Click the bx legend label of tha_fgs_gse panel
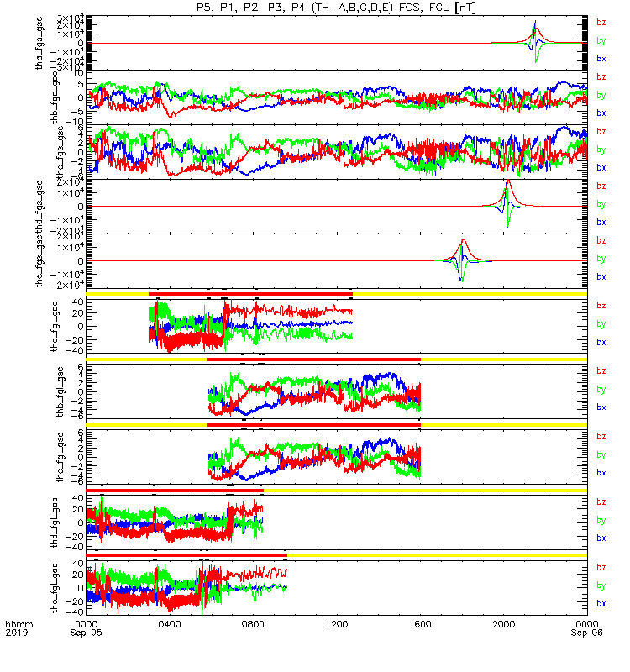The height and width of the screenshot is (672, 630). pyautogui.click(x=601, y=59)
